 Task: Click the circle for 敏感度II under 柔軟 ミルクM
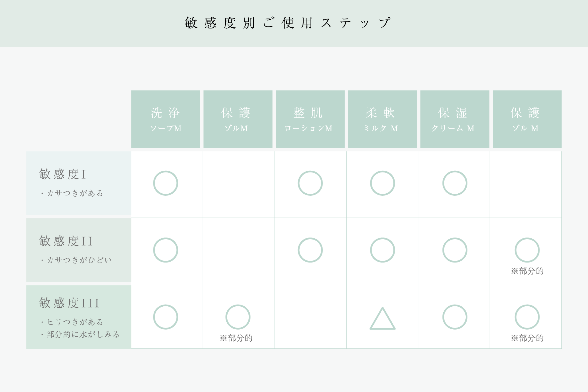coord(382,250)
